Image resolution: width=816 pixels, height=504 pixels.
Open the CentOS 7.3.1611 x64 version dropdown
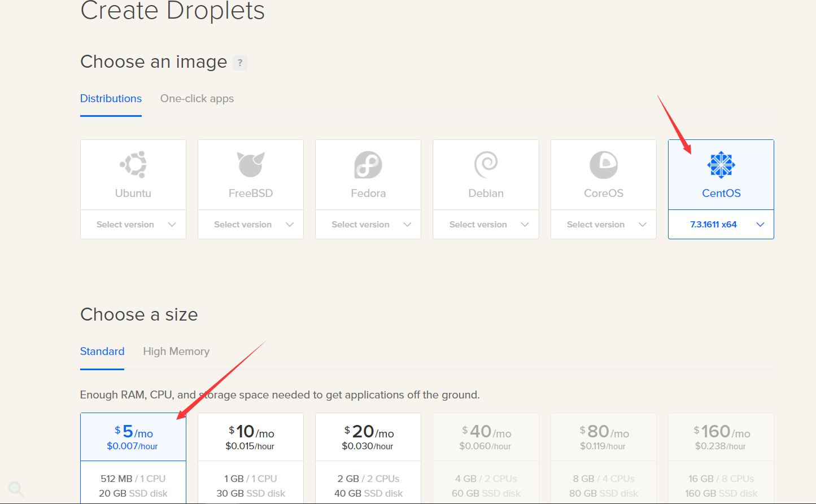(721, 225)
